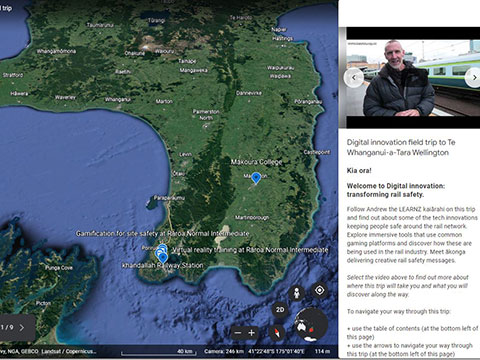Open table of contents at 1 / 9
This screenshot has width=480, height=360.
click(x=7, y=328)
